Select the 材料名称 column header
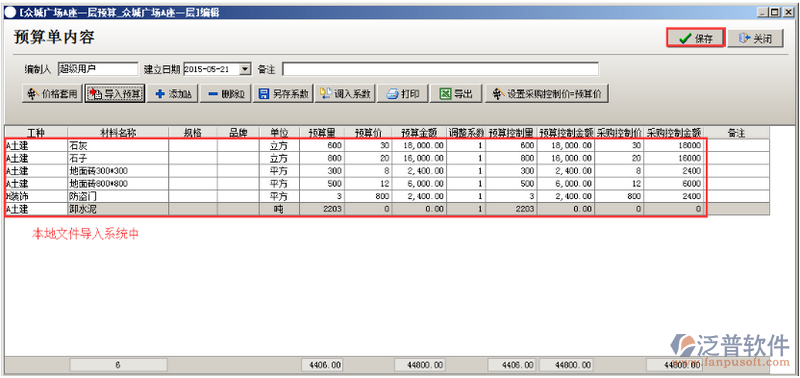This screenshot has width=800, height=378. tap(118, 133)
